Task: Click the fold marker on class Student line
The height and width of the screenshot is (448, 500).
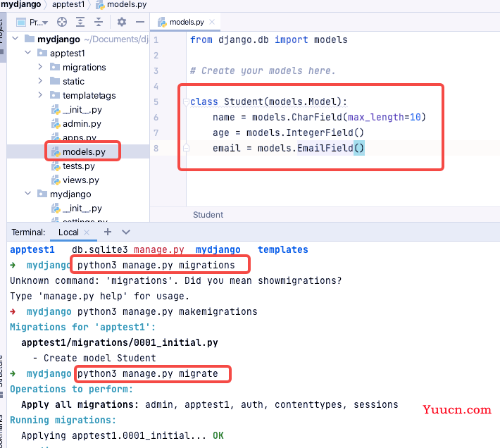Action: 186,102
